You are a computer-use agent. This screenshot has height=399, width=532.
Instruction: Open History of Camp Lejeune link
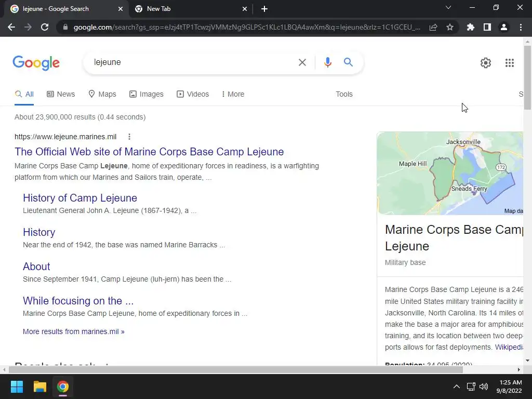(x=80, y=198)
